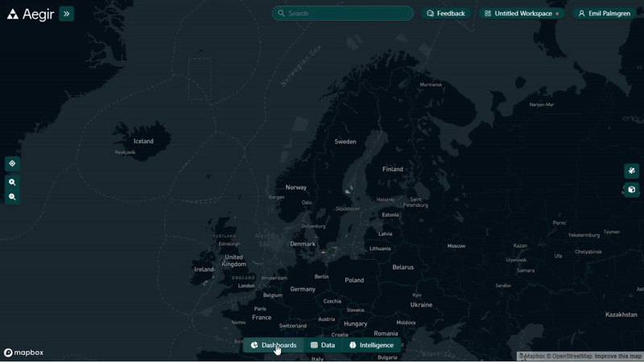
Task: Click the Denmark map label
Action: click(x=303, y=244)
